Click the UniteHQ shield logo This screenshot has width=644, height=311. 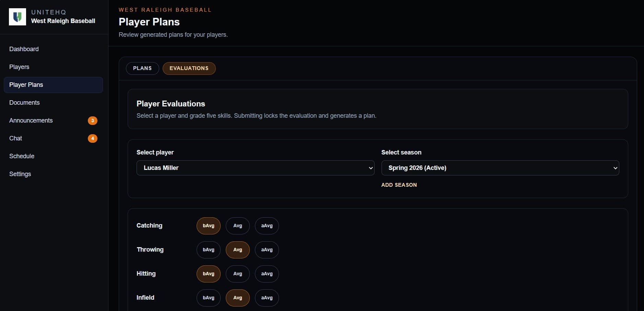[x=17, y=16]
